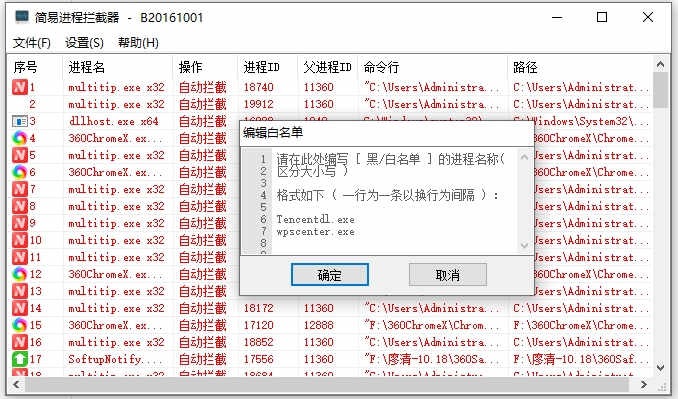Cancel whitelist editing with the 取消 button
This screenshot has width=678, height=399.
(448, 275)
